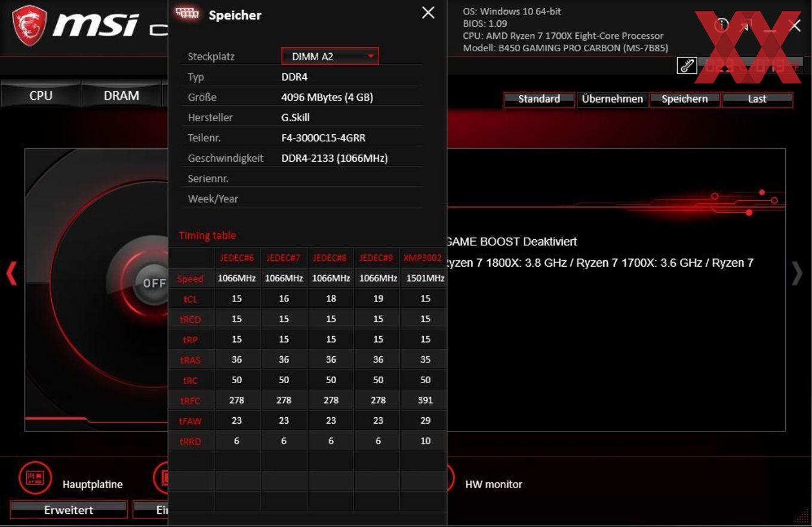Click the tCL row label
The height and width of the screenshot is (527, 812).
(x=190, y=299)
